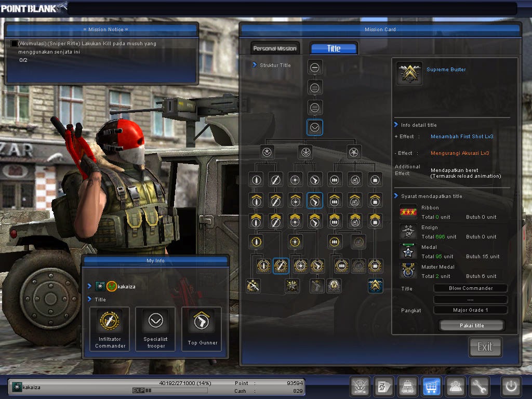
Task: Open the Clan emblem icon
Action: tap(360, 387)
